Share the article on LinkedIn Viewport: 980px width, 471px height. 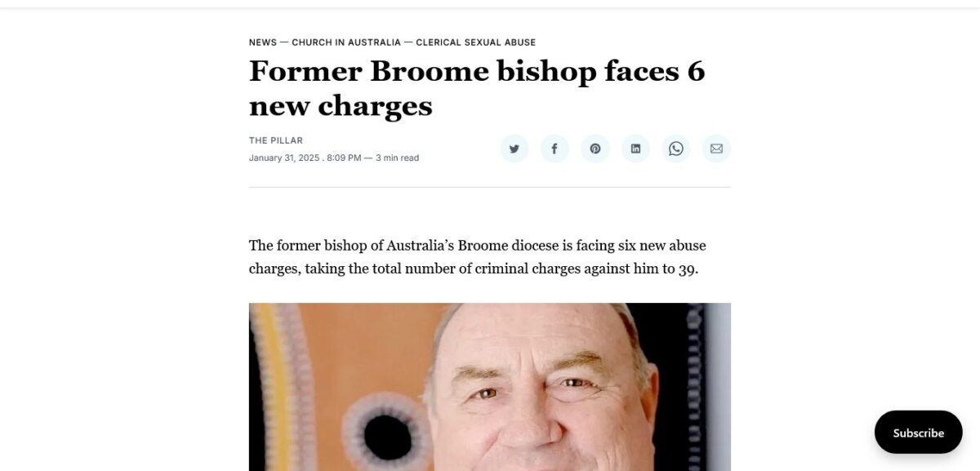(635, 149)
